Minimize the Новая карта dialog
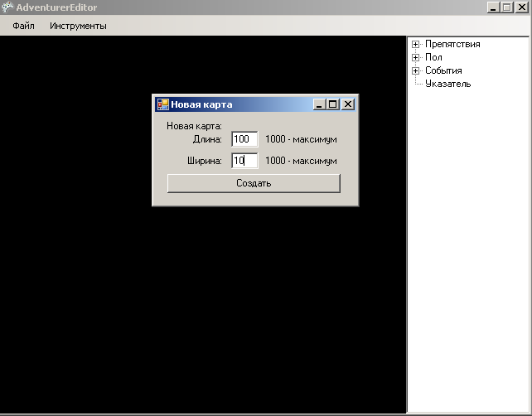532x416 pixels. pyautogui.click(x=319, y=104)
